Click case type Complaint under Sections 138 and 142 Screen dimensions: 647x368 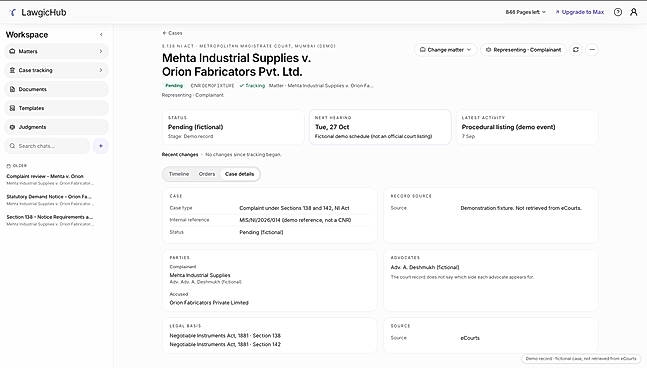tap(294, 208)
